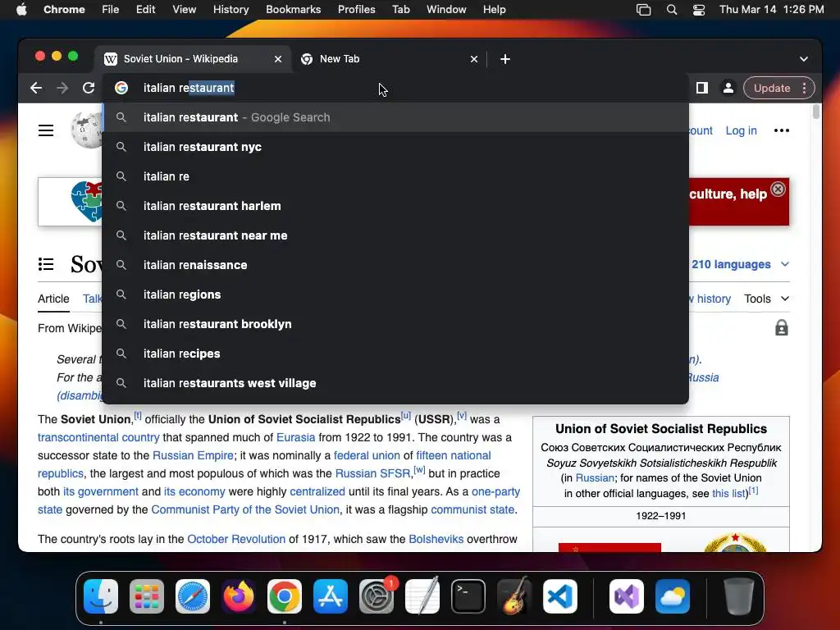Open Safari from the Dock
840x630 pixels.
pos(192,596)
